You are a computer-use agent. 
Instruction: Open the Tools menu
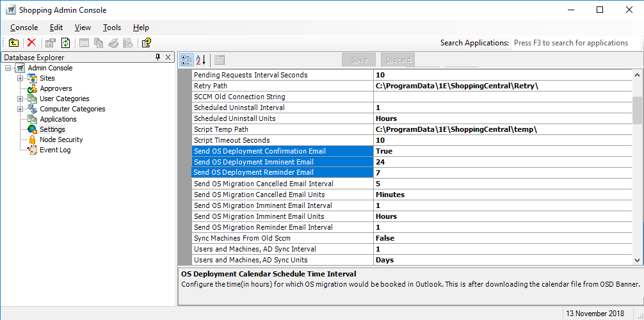click(112, 28)
